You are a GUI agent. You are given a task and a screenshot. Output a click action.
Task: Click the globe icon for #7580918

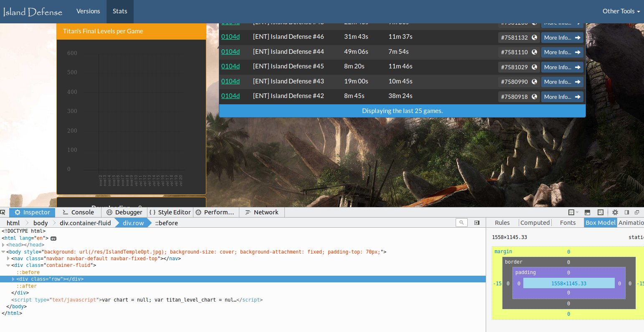534,97
